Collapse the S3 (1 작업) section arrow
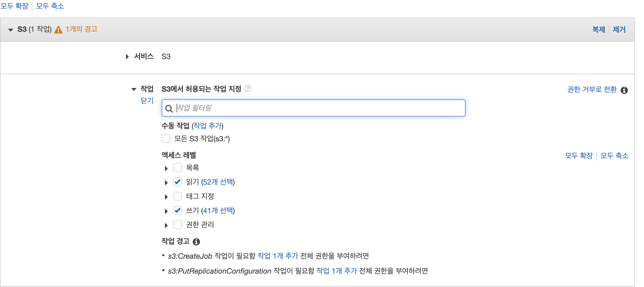The height and width of the screenshot is (287, 644). point(11,30)
